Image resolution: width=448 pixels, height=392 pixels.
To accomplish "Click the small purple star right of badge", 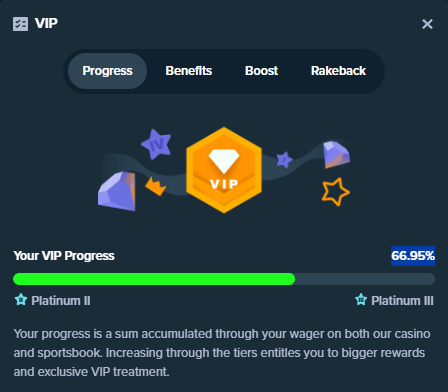I will pyautogui.click(x=284, y=160).
